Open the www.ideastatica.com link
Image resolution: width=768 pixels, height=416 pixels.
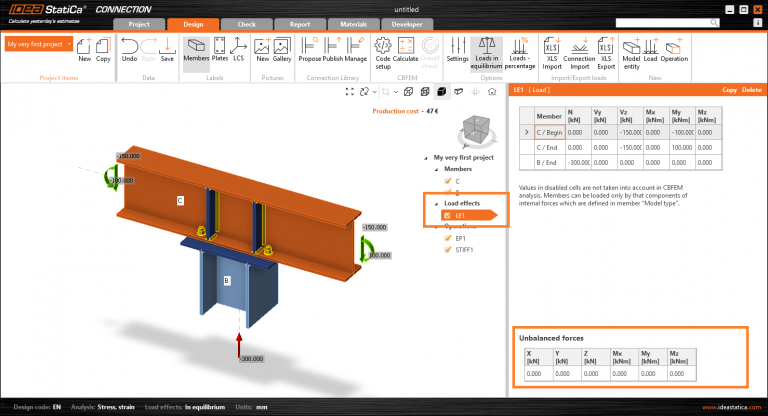[732, 407]
